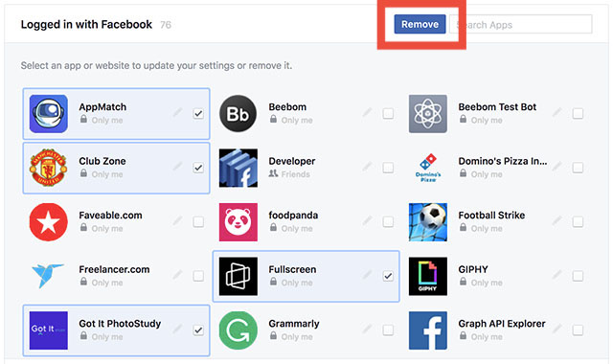Click the Club Zone Manchester United crest
The width and height of the screenshot is (613, 364).
49,168
